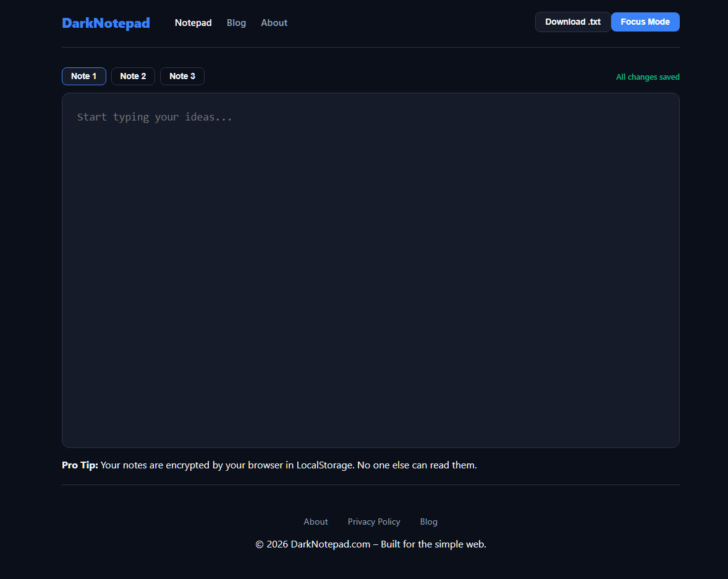This screenshot has width=728, height=579.
Task: Open the Privacy Policy from the footer
Action: [373, 522]
